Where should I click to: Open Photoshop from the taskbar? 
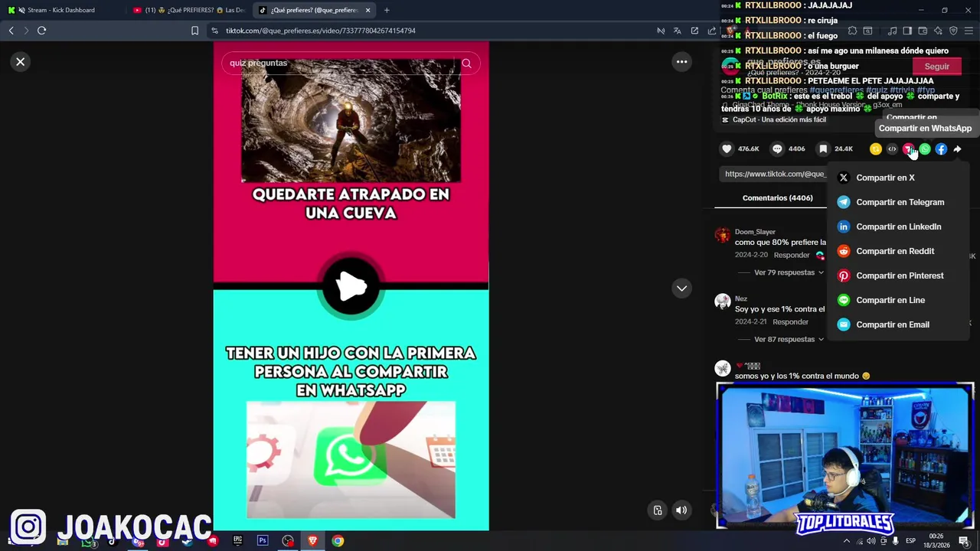(263, 540)
